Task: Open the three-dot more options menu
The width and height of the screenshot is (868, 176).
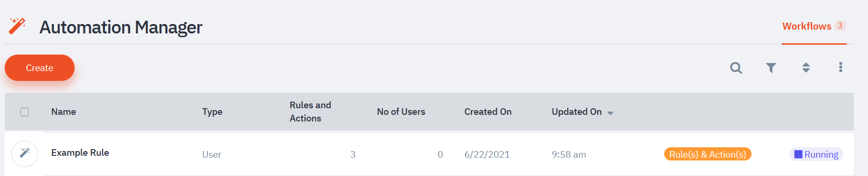Action: pyautogui.click(x=841, y=67)
